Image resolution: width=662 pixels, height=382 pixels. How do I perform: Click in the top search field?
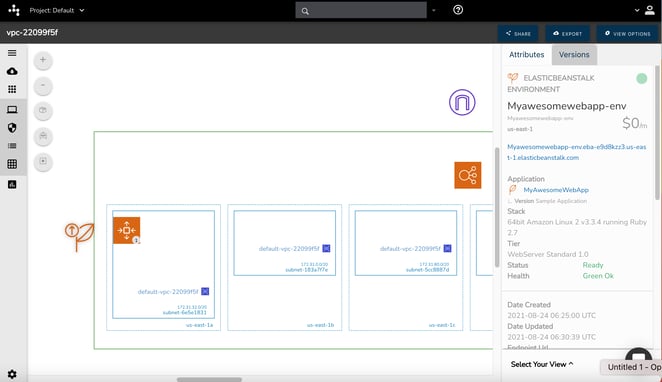[x=361, y=11]
